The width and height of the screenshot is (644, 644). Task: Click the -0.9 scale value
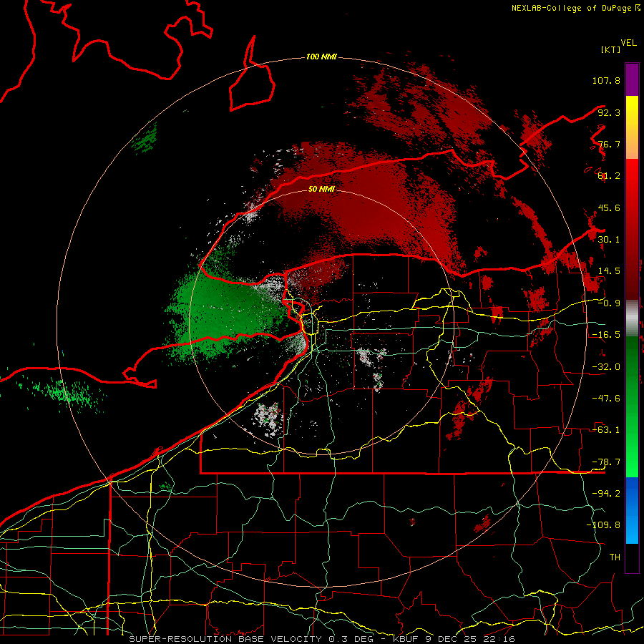click(609, 303)
